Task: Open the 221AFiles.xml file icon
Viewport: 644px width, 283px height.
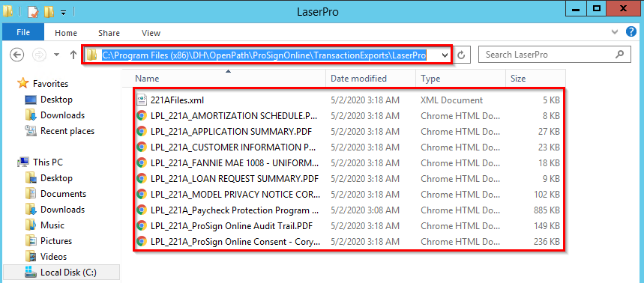Action: [x=142, y=100]
